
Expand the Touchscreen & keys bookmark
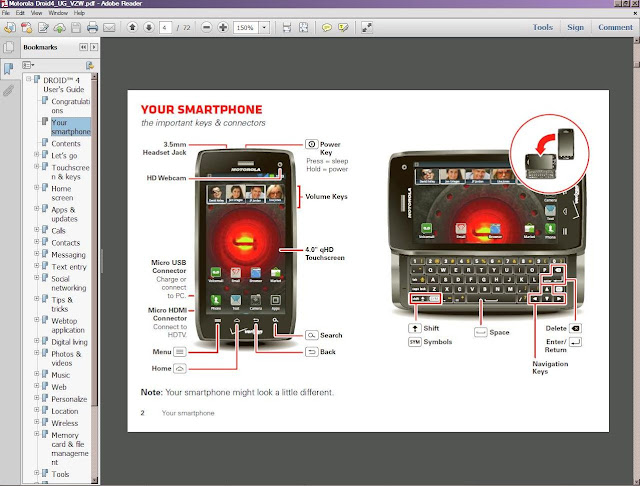coord(37,166)
